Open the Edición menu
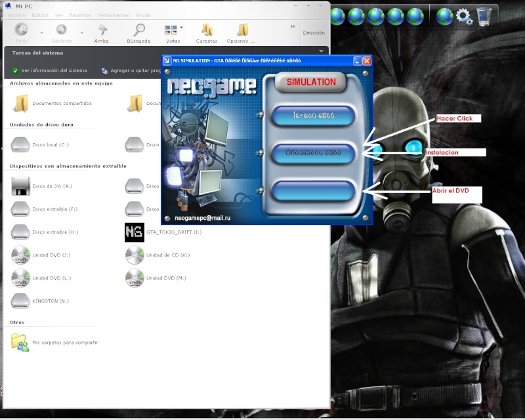This screenshot has width=525, height=420. tap(40, 15)
